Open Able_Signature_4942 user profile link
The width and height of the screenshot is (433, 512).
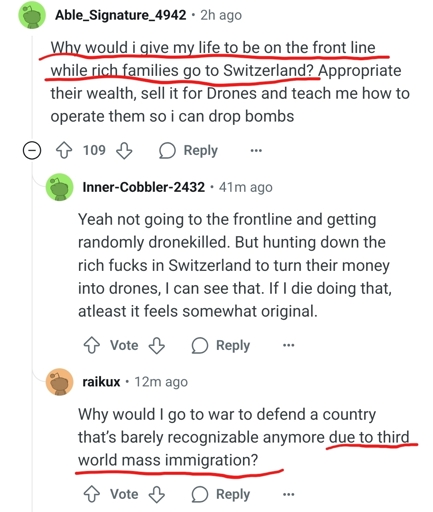click(x=120, y=15)
